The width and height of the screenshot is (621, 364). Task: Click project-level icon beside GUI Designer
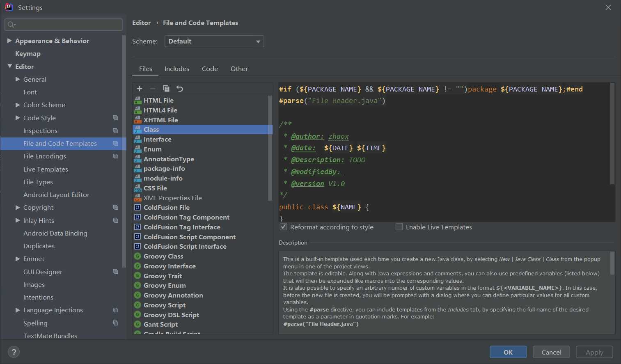115,272
